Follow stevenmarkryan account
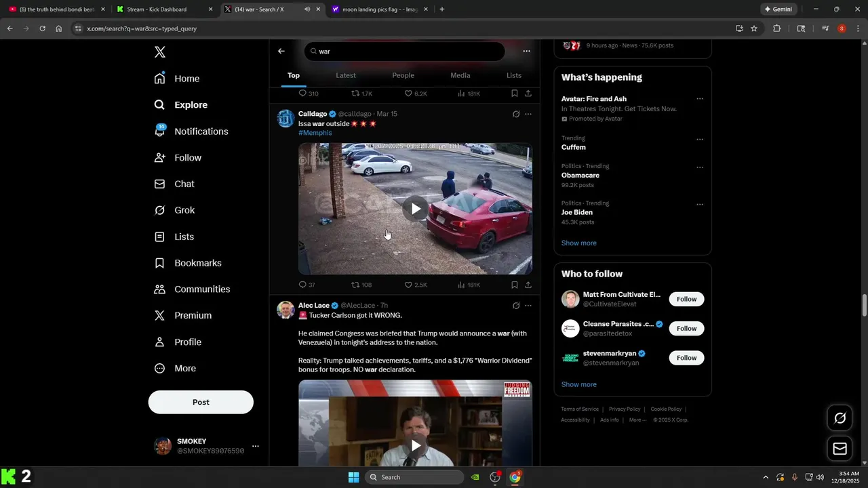The image size is (868, 488). coord(686,358)
